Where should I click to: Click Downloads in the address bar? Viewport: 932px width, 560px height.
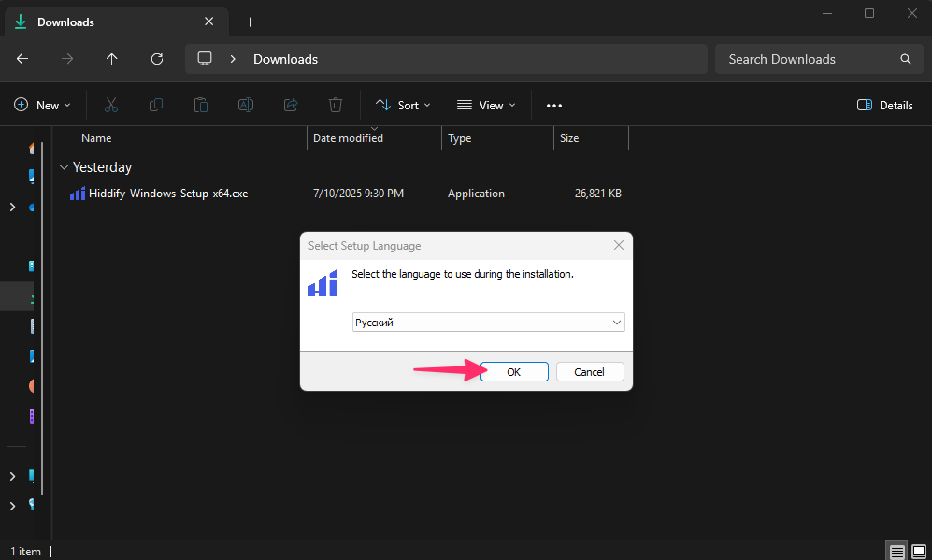tap(285, 59)
